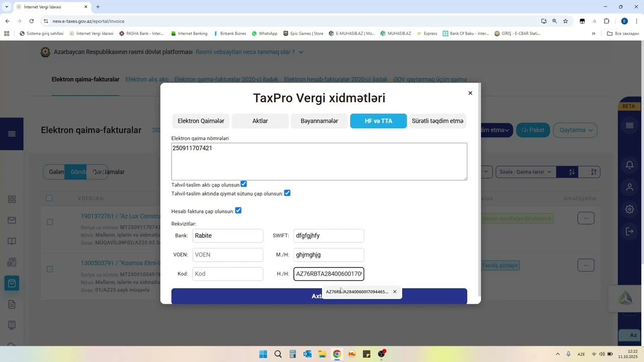644x362 pixels.
Task: Open File Explorer from the taskbar
Action: (x=322, y=354)
